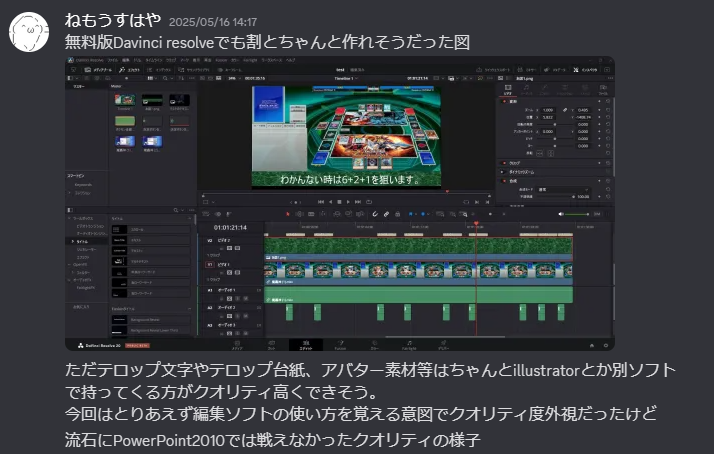Expand the コレクション smart bin
Viewport: 714px width, 454px height.
point(70,193)
